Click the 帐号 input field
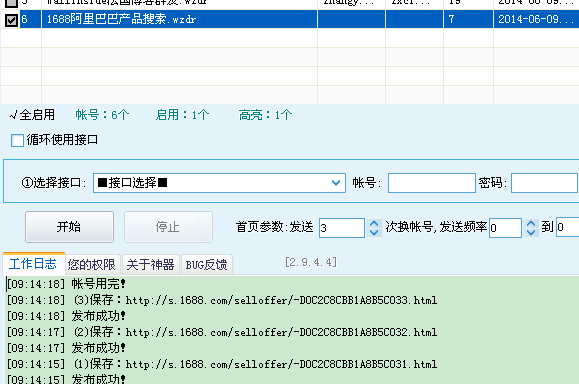Screen dimensions: 579x384 click(431, 183)
